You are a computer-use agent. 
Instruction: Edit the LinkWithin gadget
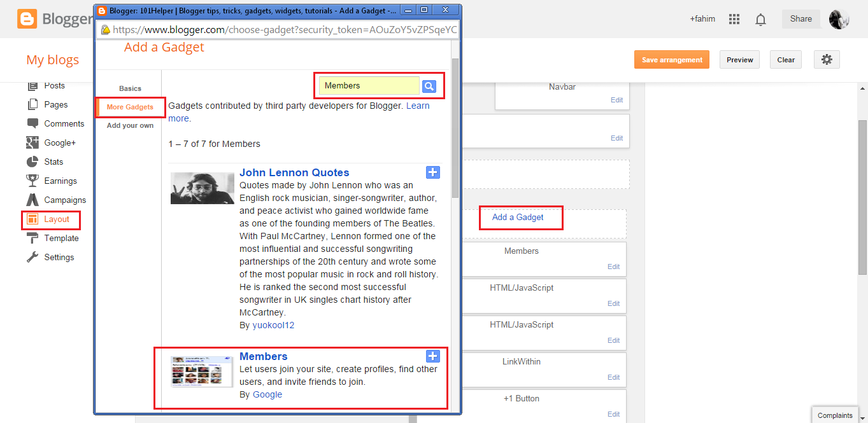pyautogui.click(x=614, y=377)
